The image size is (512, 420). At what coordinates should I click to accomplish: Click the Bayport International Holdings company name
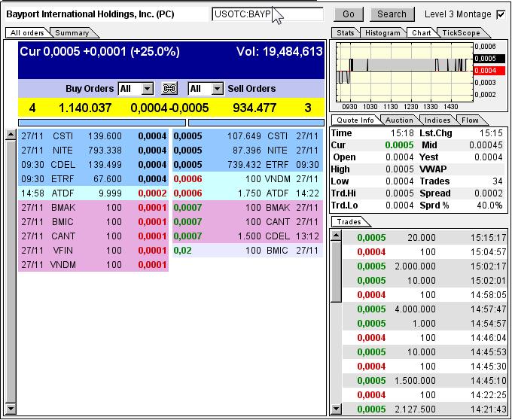(x=90, y=14)
